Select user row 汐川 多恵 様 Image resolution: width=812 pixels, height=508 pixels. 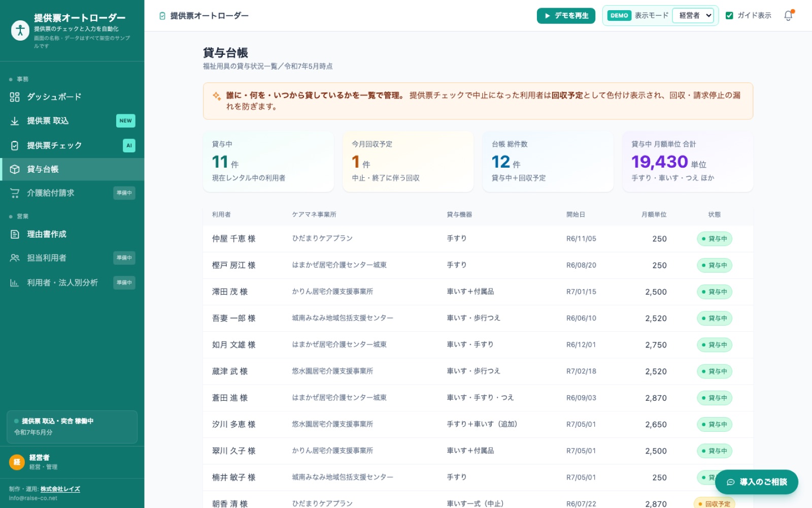pyautogui.click(x=478, y=425)
